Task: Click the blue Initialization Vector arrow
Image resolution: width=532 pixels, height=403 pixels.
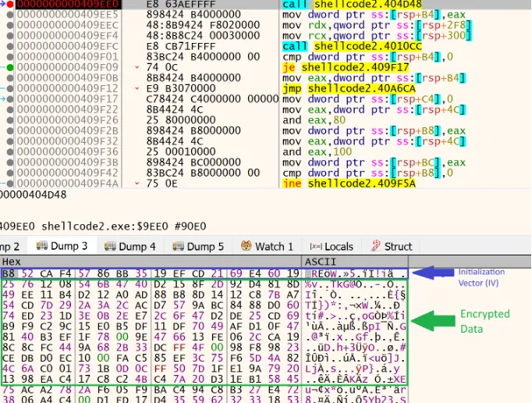Action: [x=432, y=273]
